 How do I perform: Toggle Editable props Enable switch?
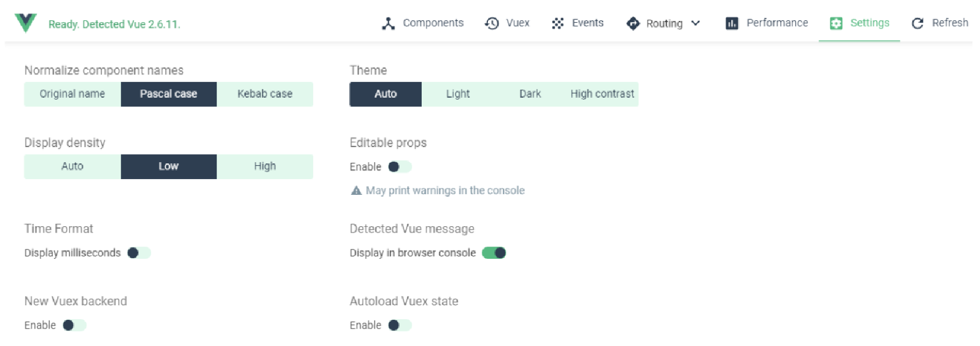click(400, 167)
